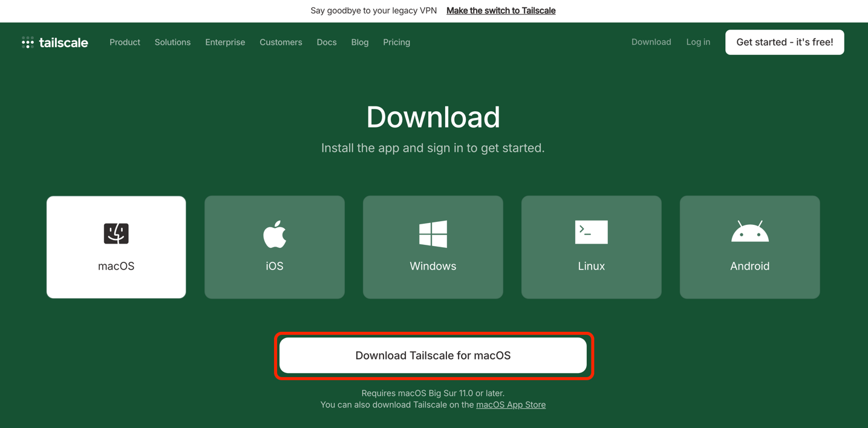Click the Tailscale dots logo icon
This screenshot has height=428, width=868.
[x=28, y=42]
